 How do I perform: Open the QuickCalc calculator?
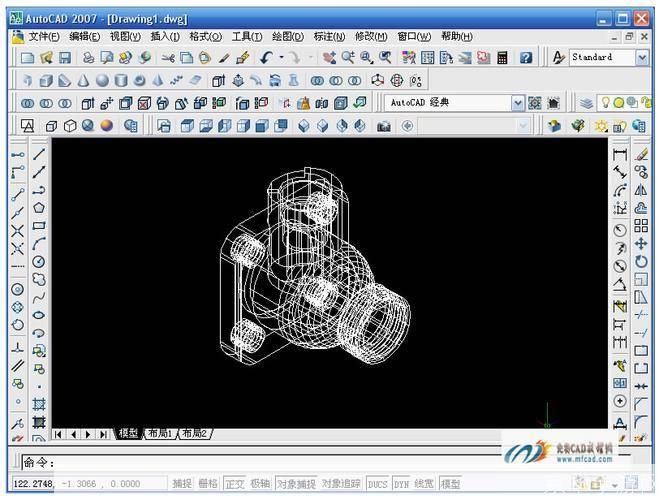(502, 58)
